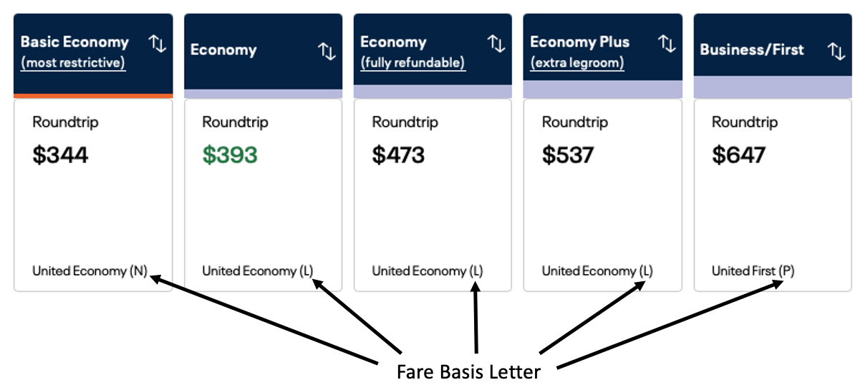The width and height of the screenshot is (868, 390).
Task: Choose the $344 roundtrip fare
Action: (x=60, y=155)
